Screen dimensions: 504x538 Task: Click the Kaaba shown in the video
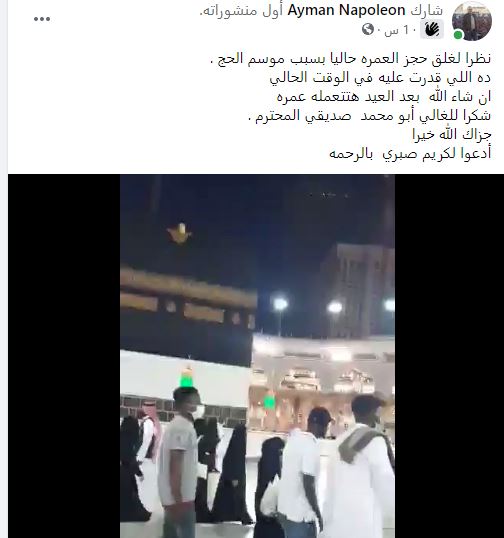pos(187,316)
